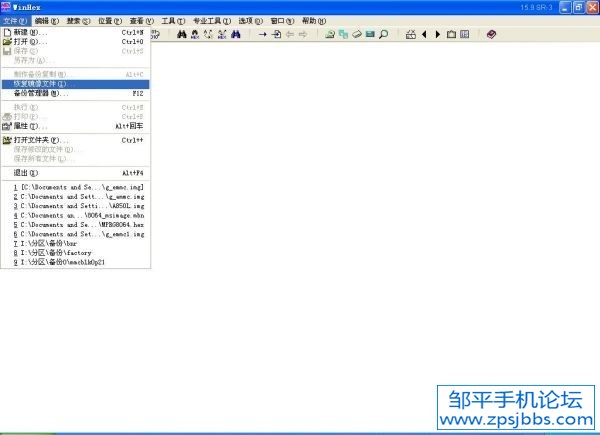Select the highlighted 恢复镜像文件 menu item
600x435 pixels.
tap(44, 83)
